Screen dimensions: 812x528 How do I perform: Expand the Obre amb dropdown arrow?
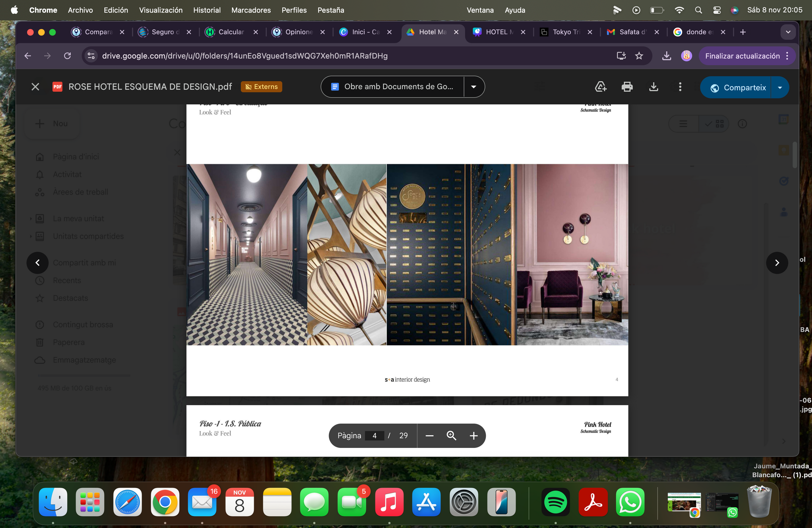point(474,87)
